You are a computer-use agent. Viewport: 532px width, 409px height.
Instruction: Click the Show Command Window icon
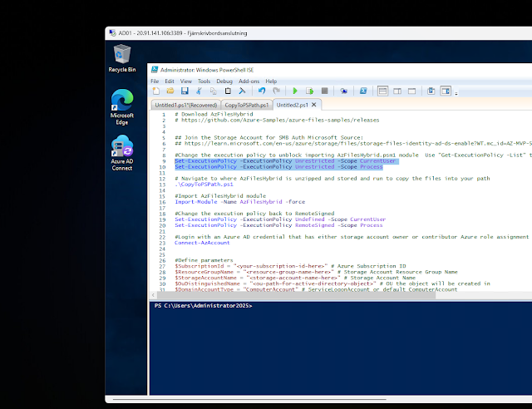[x=431, y=91]
